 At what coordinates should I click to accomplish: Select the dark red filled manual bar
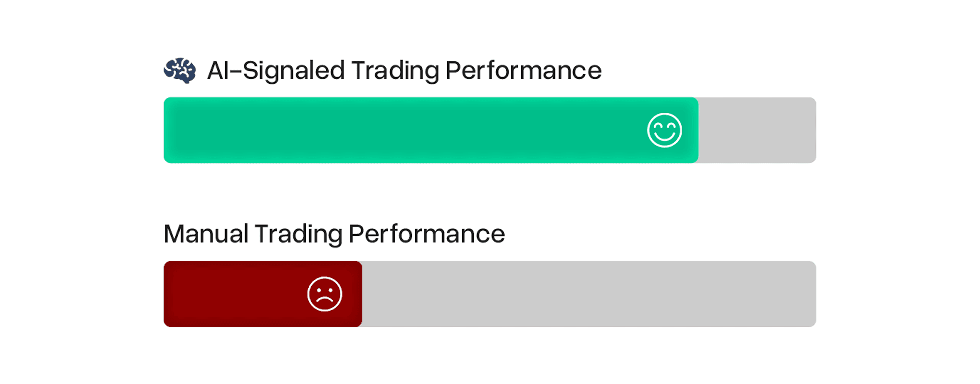click(x=263, y=294)
